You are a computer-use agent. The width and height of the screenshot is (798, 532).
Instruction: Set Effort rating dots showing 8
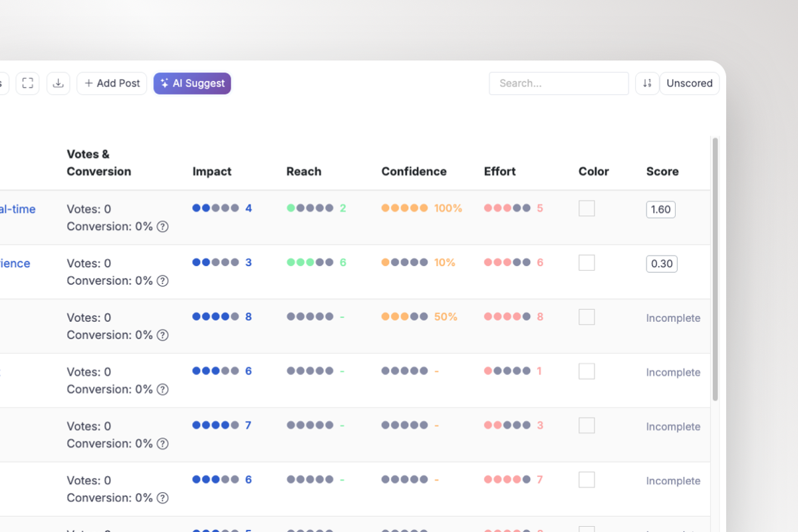click(x=507, y=317)
